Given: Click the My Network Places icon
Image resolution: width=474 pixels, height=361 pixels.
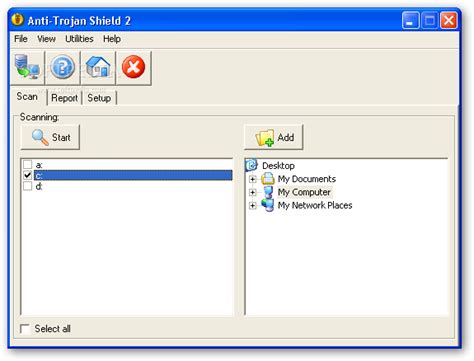Looking at the screenshot, I should click(268, 205).
